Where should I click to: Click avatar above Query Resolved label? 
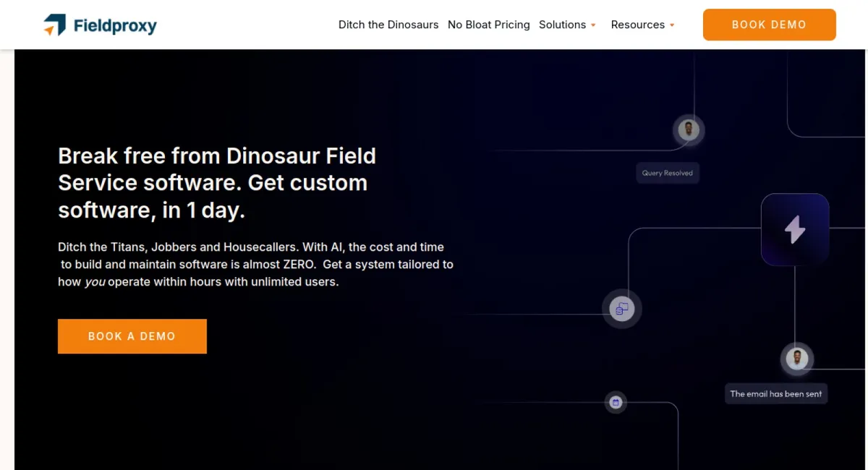click(x=689, y=130)
